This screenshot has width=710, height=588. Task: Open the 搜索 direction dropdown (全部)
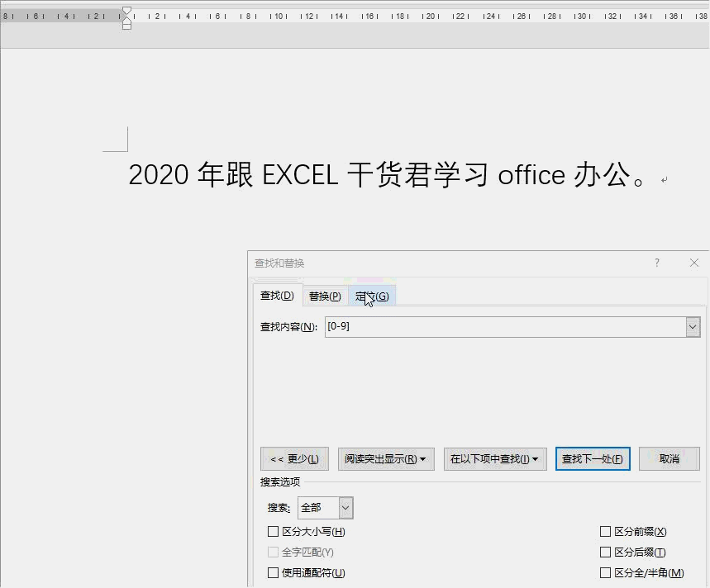pyautogui.click(x=325, y=508)
